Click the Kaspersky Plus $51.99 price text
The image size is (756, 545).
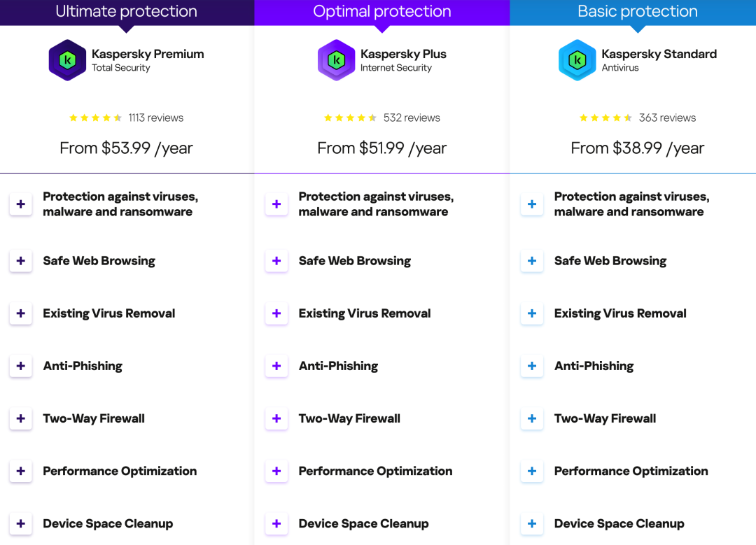pyautogui.click(x=382, y=148)
